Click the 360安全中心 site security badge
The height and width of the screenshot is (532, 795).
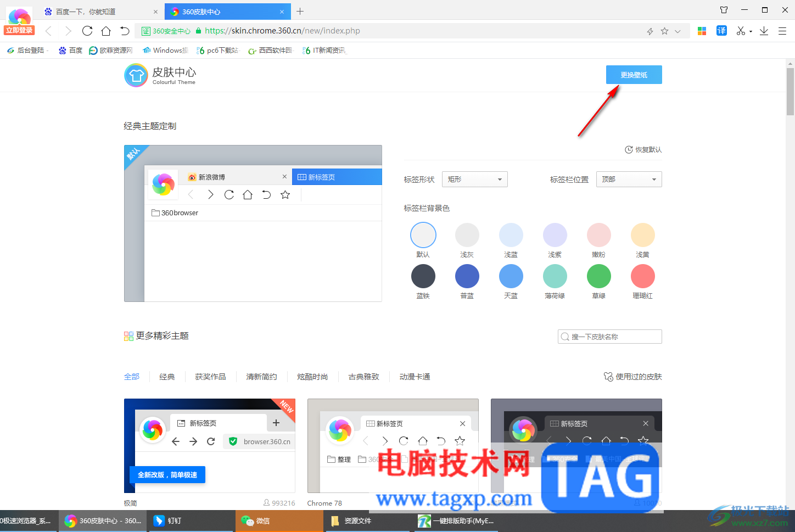166,31
